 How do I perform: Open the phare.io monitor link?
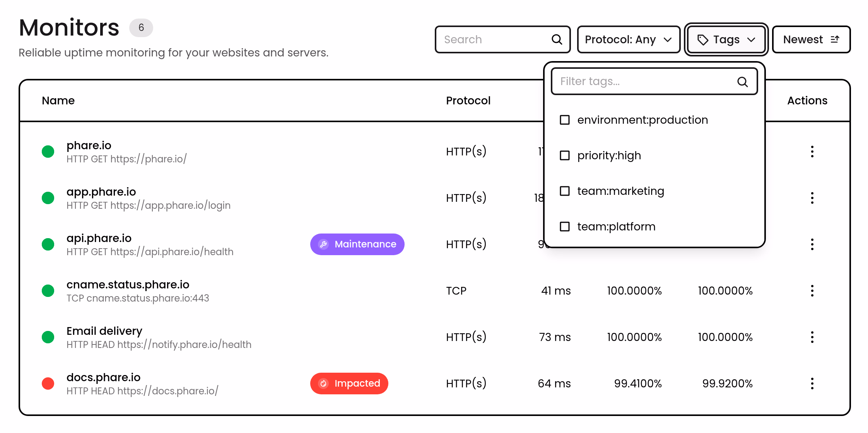click(89, 145)
